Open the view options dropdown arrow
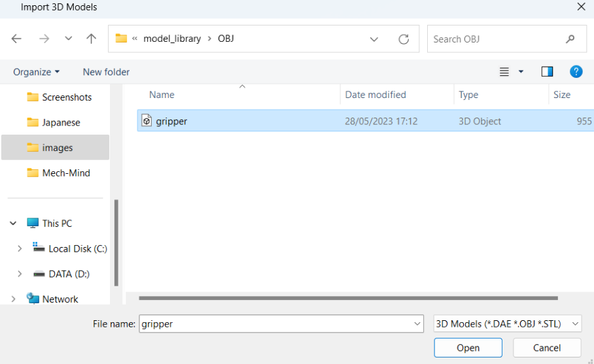Screen dimensions: 594x364 (521, 71)
